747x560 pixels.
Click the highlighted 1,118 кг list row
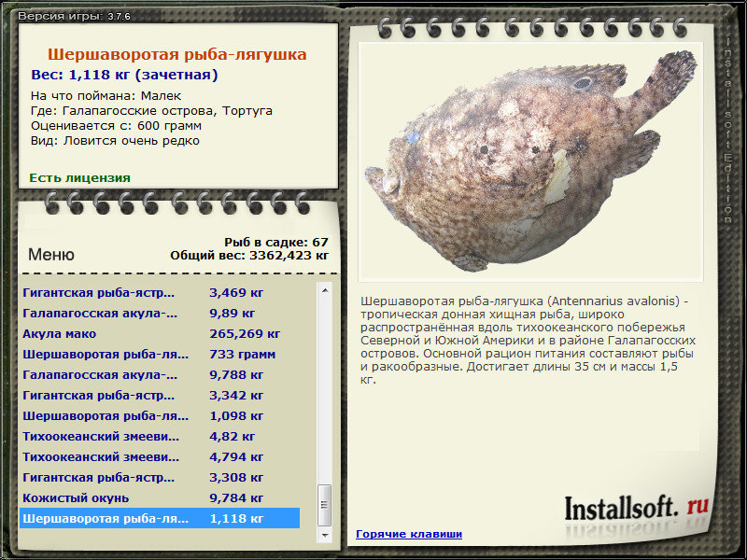coord(160,519)
